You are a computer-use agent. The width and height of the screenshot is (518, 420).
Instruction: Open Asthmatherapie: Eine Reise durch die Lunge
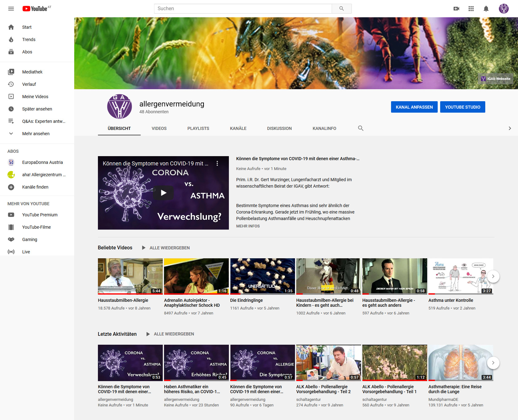(461, 363)
